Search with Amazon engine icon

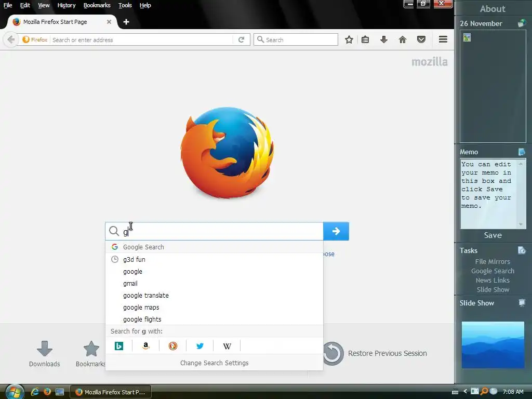click(146, 345)
